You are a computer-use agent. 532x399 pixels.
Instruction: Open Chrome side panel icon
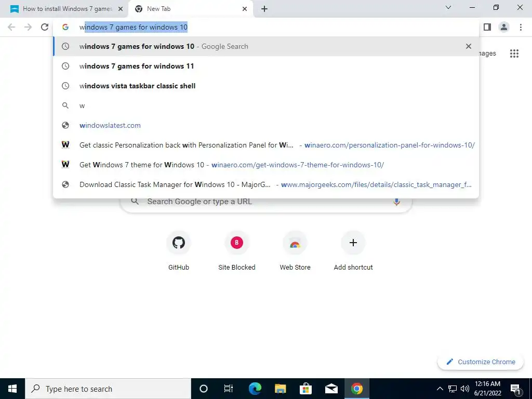[487, 27]
